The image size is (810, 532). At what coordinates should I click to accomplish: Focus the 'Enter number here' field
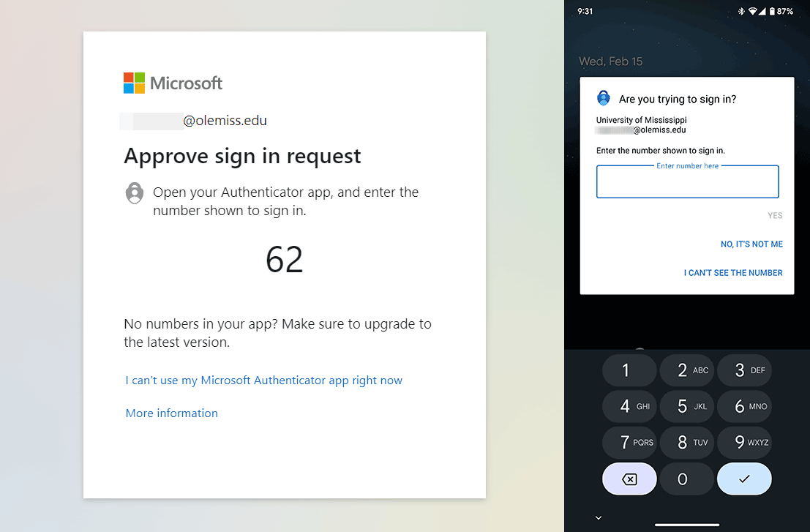coord(687,181)
